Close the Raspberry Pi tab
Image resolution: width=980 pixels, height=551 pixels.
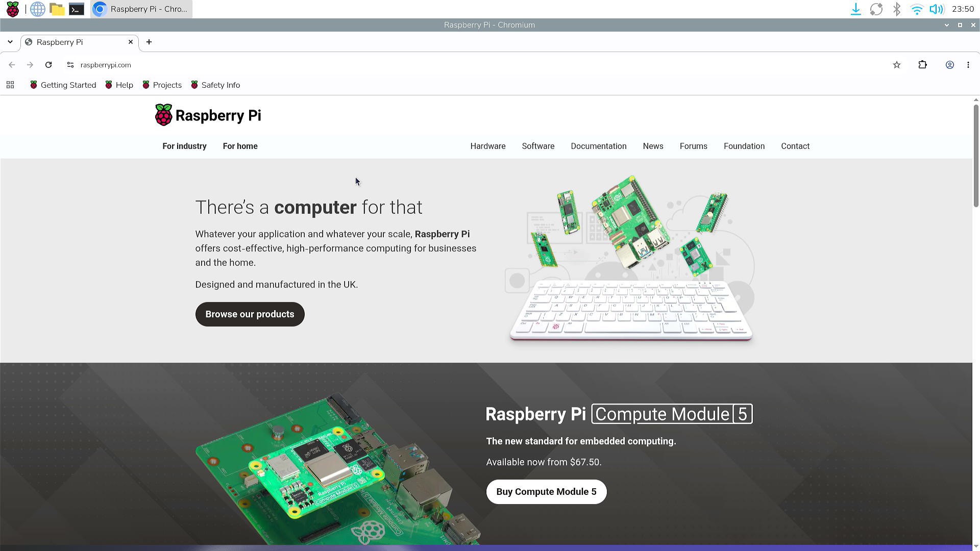pos(131,42)
